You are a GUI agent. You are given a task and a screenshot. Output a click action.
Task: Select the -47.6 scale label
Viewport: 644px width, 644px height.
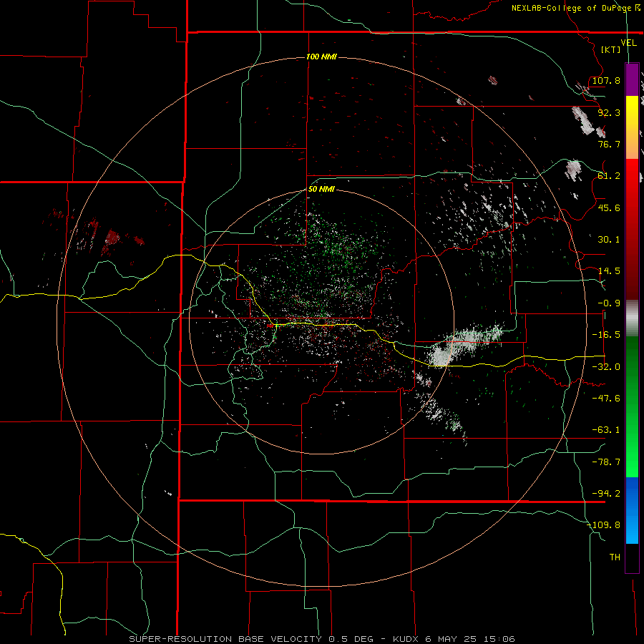pyautogui.click(x=606, y=399)
